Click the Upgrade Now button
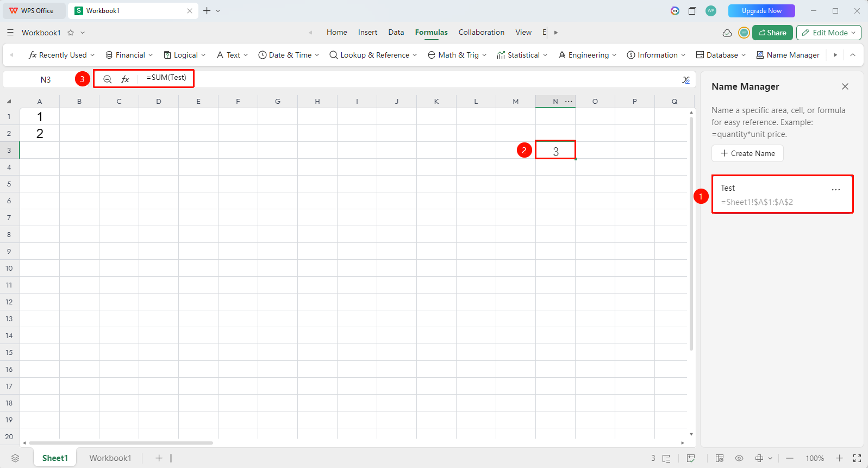The width and height of the screenshot is (868, 468). (x=761, y=11)
